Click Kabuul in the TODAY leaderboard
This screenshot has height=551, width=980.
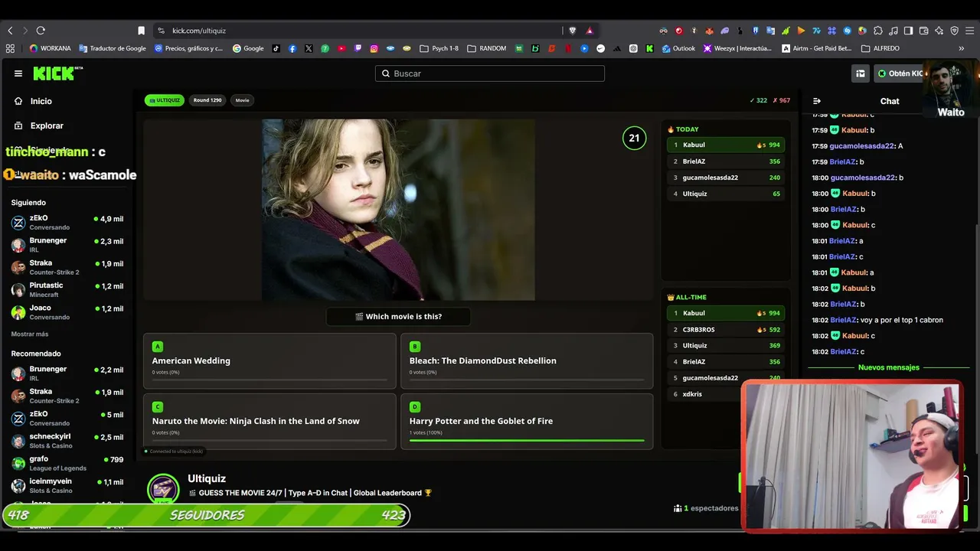[726, 145]
